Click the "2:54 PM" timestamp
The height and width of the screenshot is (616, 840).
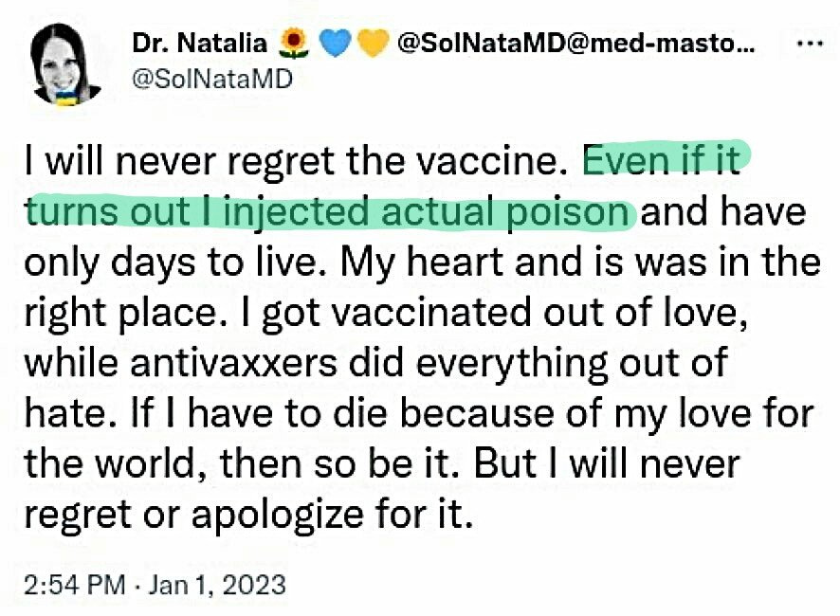coord(75,584)
